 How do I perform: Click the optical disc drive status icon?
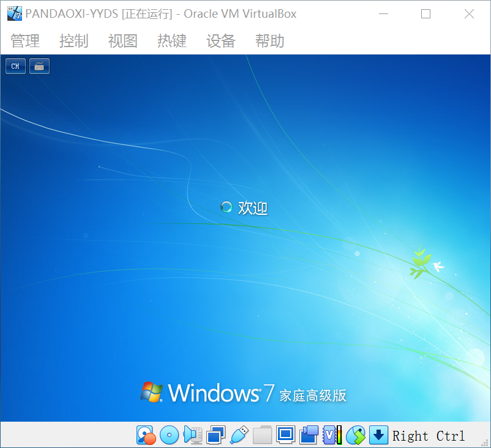(169, 435)
